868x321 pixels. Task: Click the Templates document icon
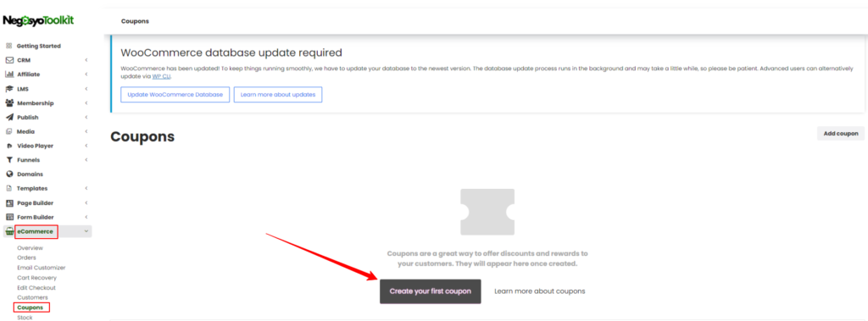8,189
